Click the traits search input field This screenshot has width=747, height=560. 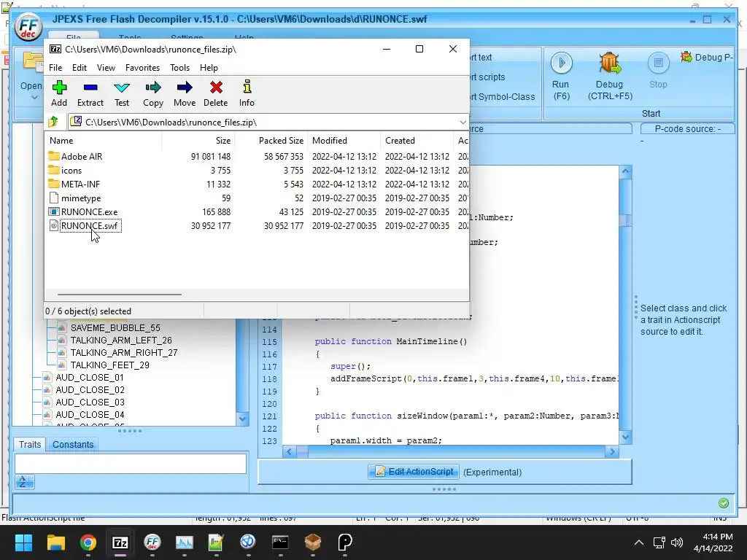click(x=131, y=463)
